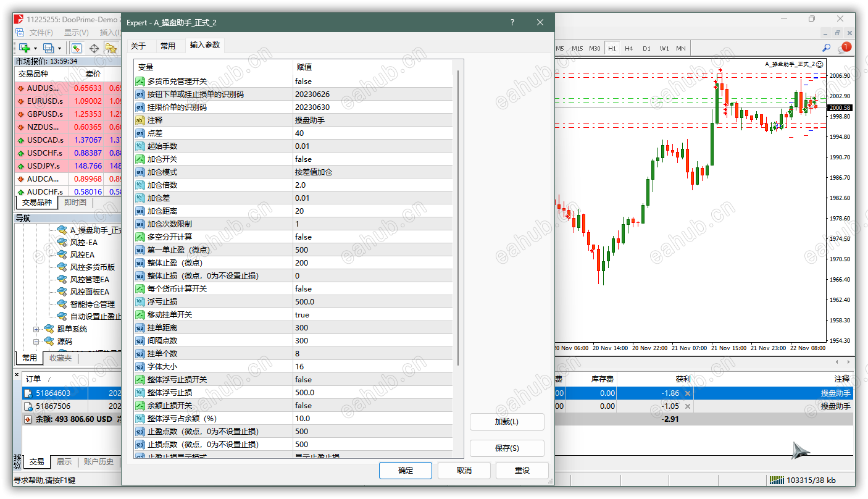Click the 加载(L) button
The image size is (868, 499).
[507, 422]
